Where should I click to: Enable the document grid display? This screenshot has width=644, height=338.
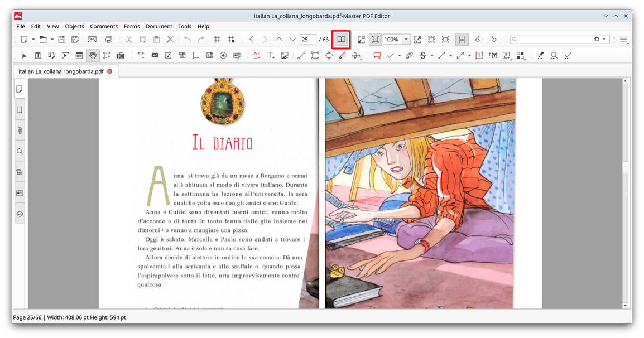[x=217, y=38]
